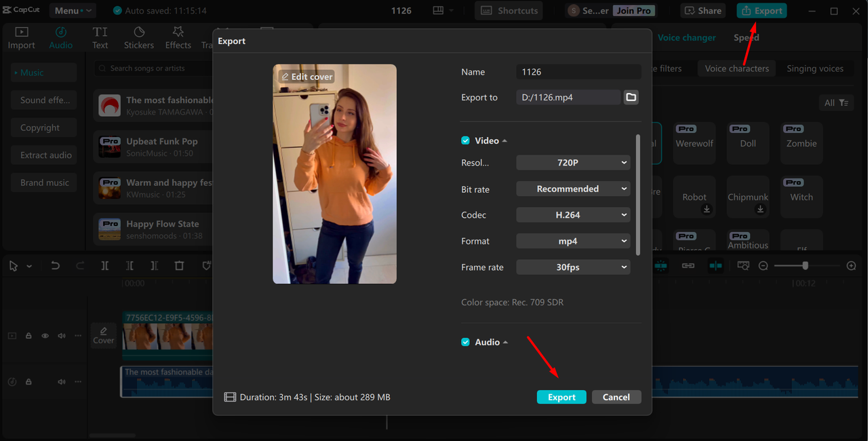Open the Speed tab
868x441 pixels.
(746, 37)
